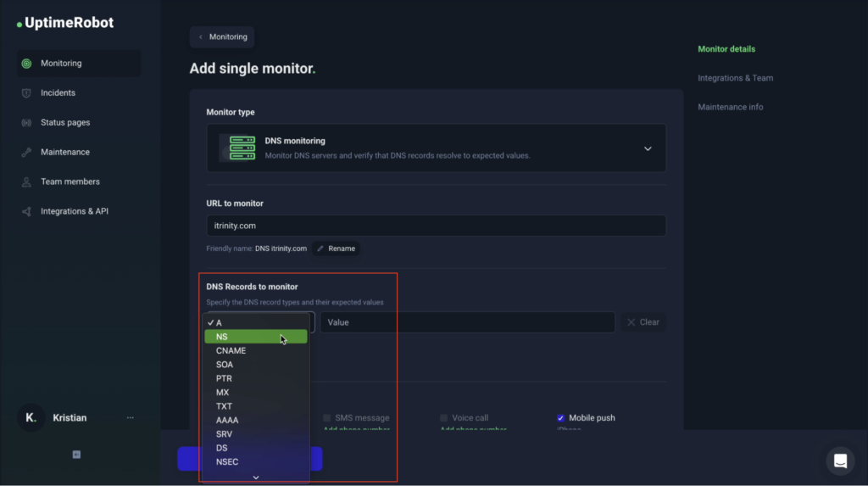Open the chat support widget icon
868x486 pixels.
[840, 461]
